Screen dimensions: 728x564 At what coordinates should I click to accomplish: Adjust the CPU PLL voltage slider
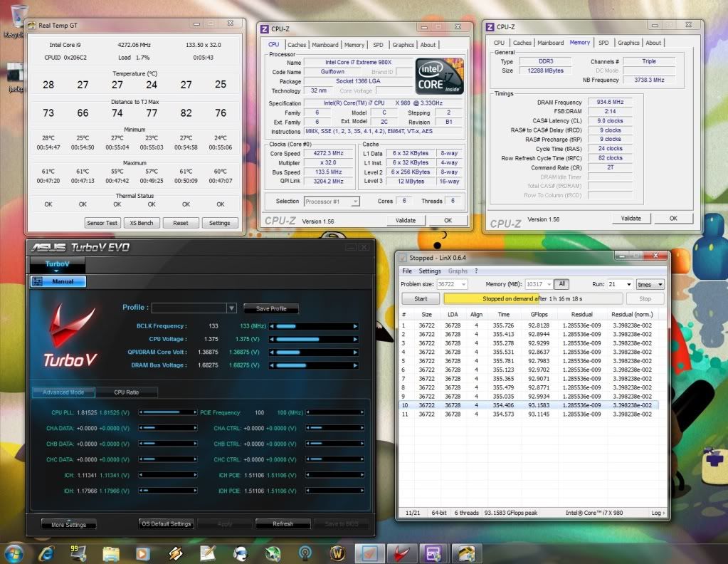coord(168,412)
